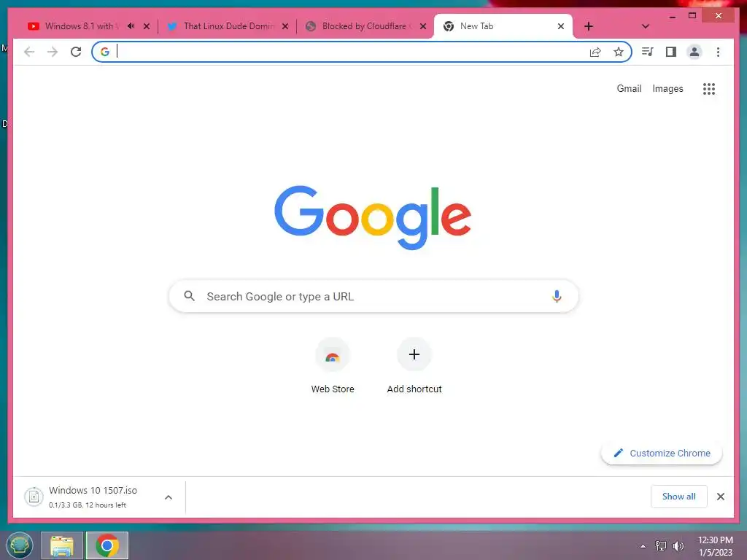The height and width of the screenshot is (560, 747).
Task: Click the Search Google or type a URL box
Action: click(x=373, y=296)
